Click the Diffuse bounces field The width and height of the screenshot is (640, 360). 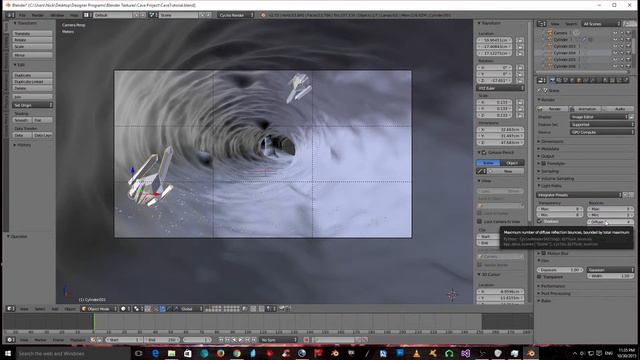610,222
